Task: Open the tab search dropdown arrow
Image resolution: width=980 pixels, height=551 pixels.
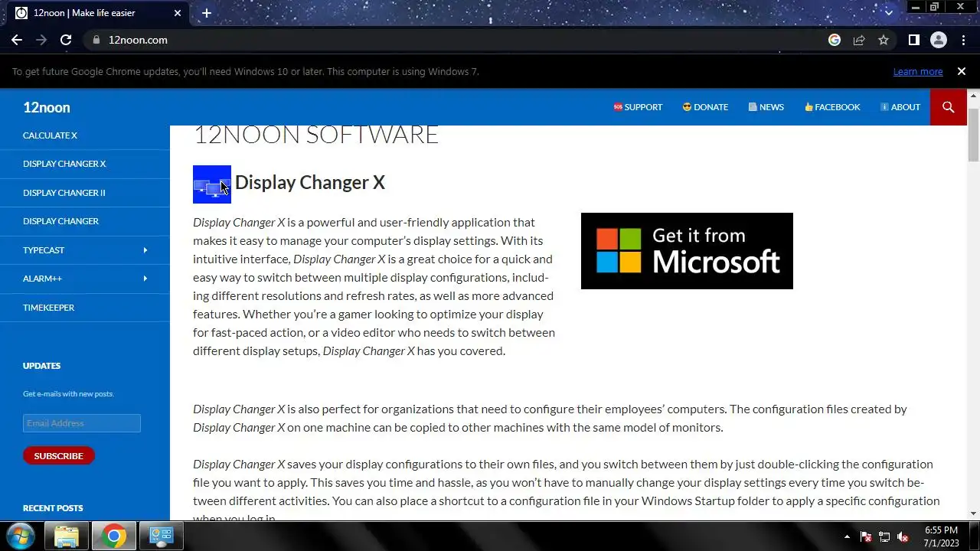Action: (889, 13)
